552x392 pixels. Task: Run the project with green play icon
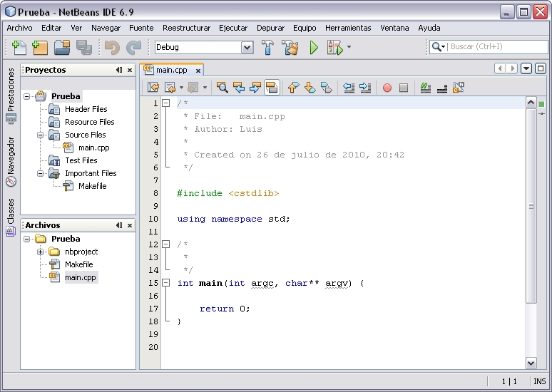click(313, 47)
